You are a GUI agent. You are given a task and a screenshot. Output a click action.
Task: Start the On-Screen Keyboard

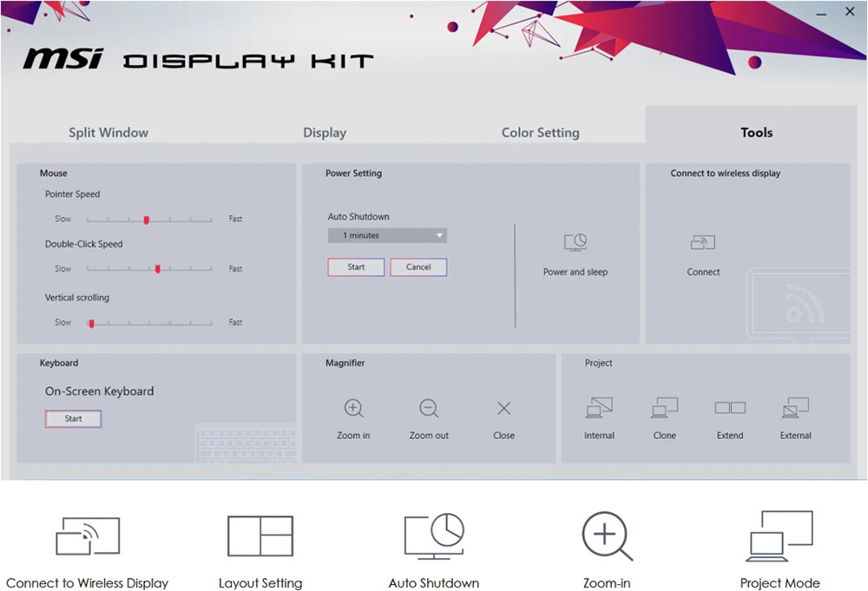(73, 419)
